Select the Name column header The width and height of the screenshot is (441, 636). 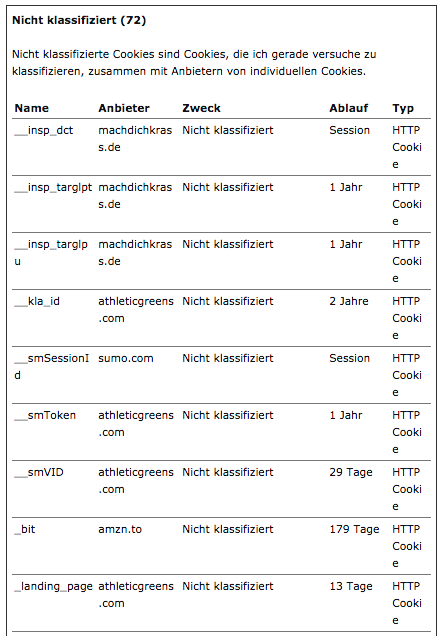(x=32, y=108)
